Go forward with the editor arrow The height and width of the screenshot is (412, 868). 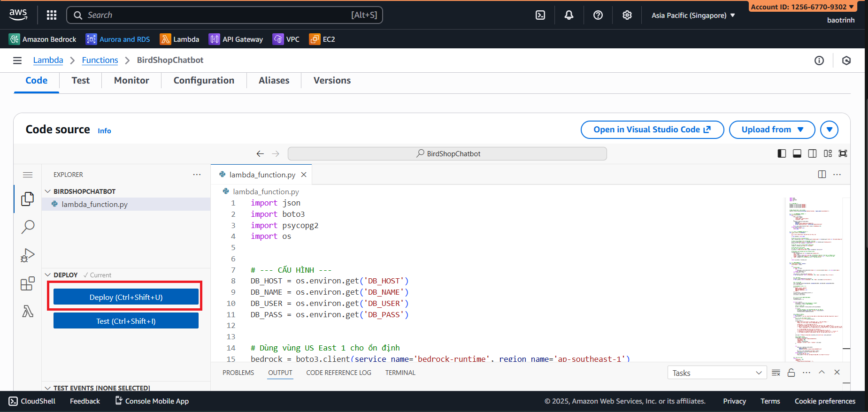[x=276, y=153]
